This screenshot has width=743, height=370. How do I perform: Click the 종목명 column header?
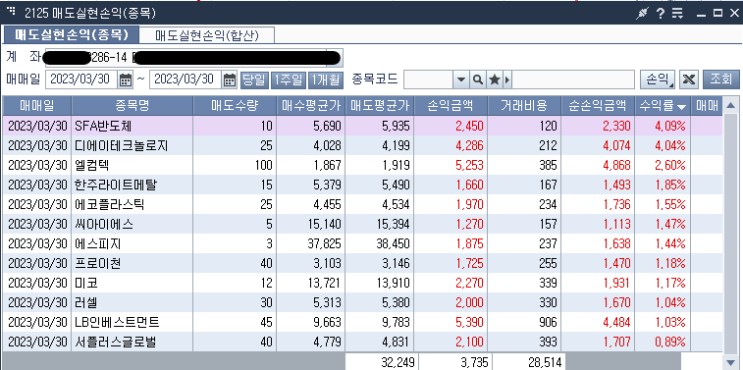click(x=132, y=106)
